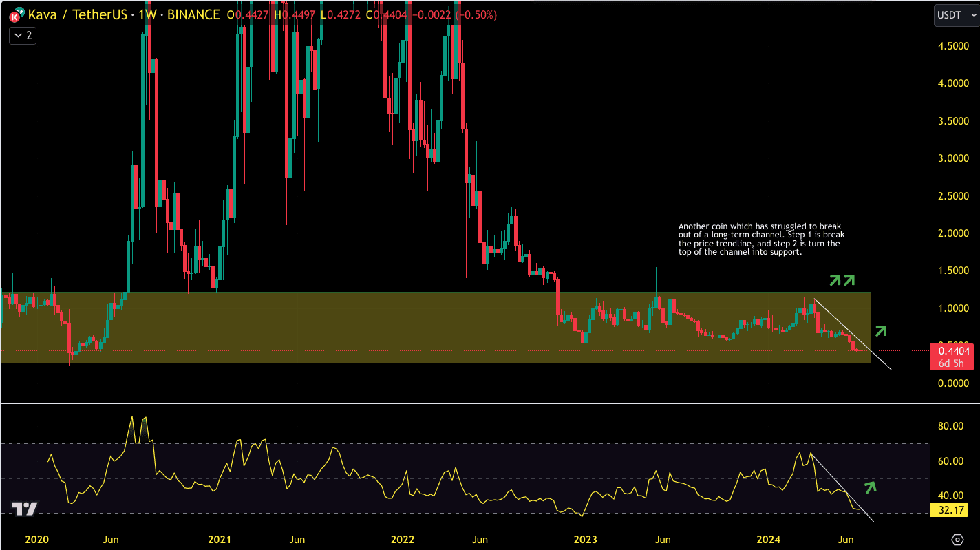Click the 2022 time axis label
Screen dimensions: 980x550
point(403,540)
